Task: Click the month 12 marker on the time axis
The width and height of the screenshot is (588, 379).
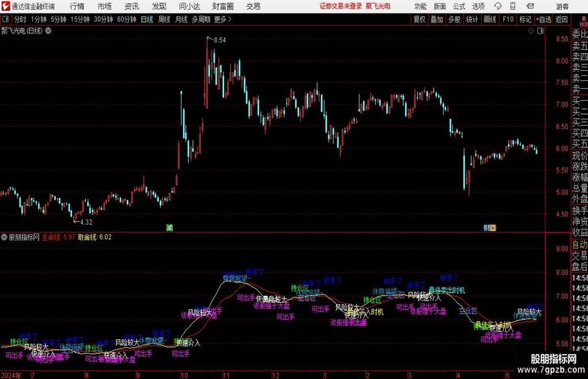Action: [276, 375]
